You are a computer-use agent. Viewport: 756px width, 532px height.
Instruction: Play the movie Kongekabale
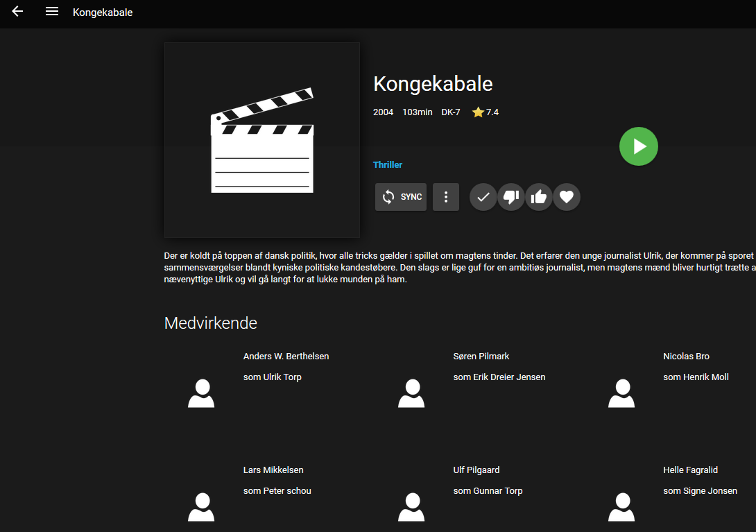pos(638,146)
